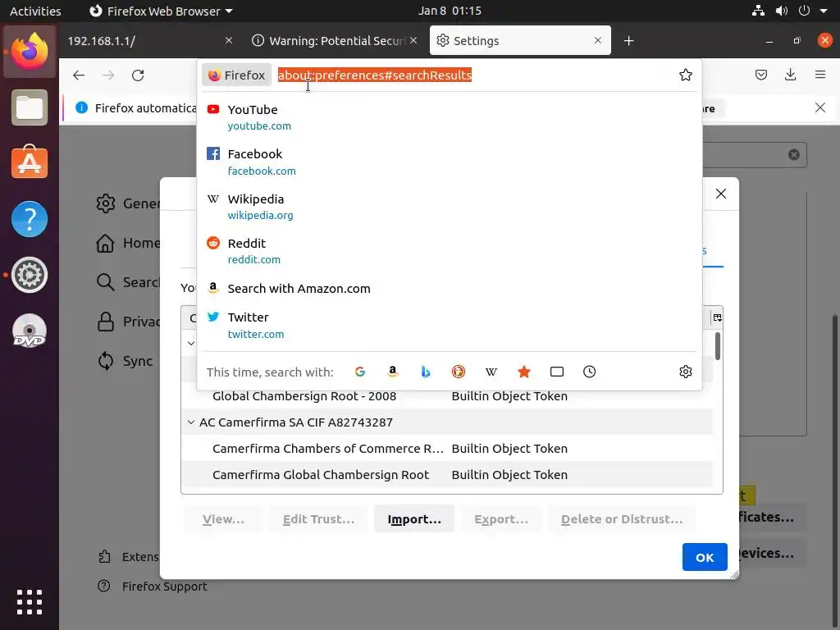The height and width of the screenshot is (630, 840).
Task: Search this time with Google icon
Action: coord(360,372)
